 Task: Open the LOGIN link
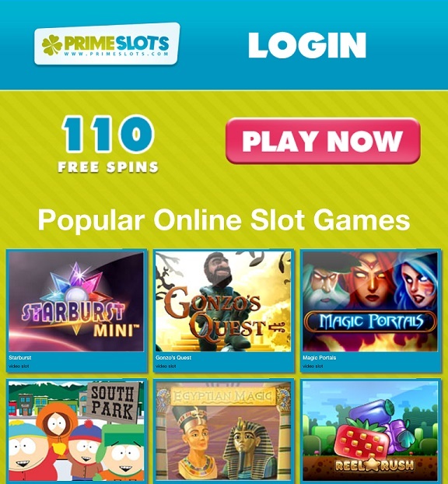[x=307, y=45]
